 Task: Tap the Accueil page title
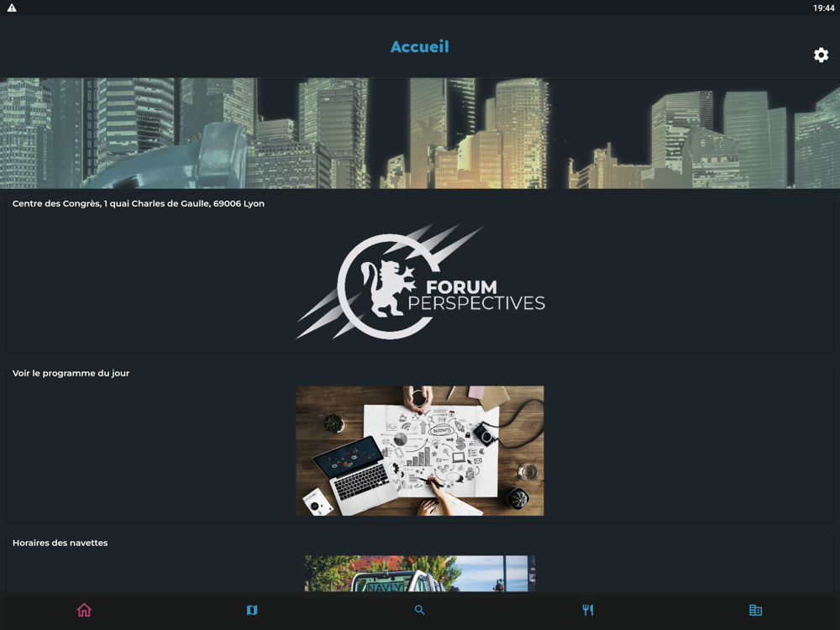419,46
